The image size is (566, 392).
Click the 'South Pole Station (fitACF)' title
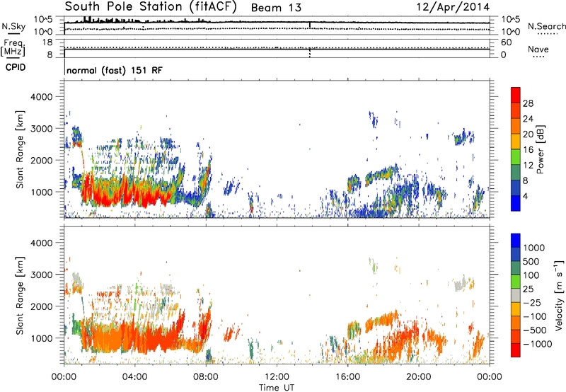point(151,7)
